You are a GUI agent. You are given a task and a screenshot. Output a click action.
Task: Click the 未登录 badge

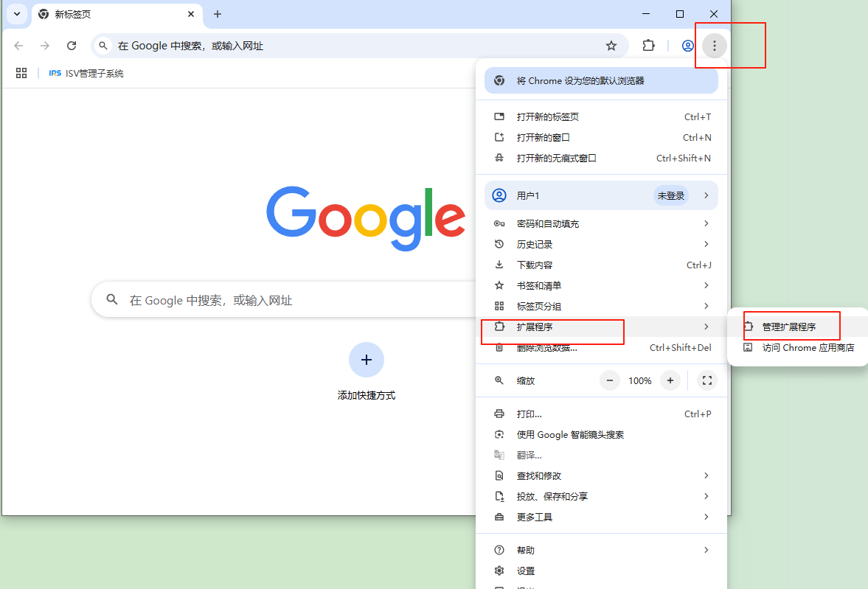[x=671, y=195]
